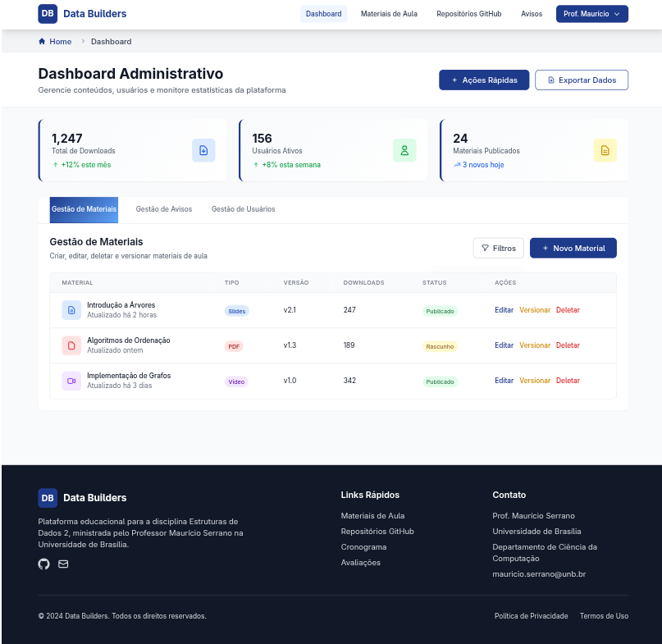Click the user icon on Usuários Ativos card
Image resolution: width=662 pixels, height=644 pixels.
coord(404,150)
